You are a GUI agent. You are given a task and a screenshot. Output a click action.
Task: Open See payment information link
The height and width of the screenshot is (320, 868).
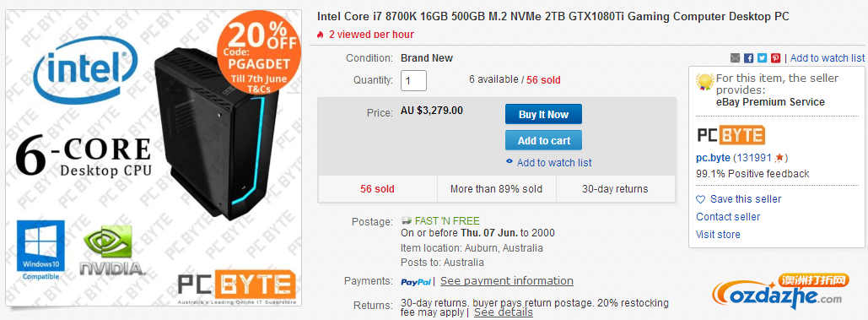[507, 280]
